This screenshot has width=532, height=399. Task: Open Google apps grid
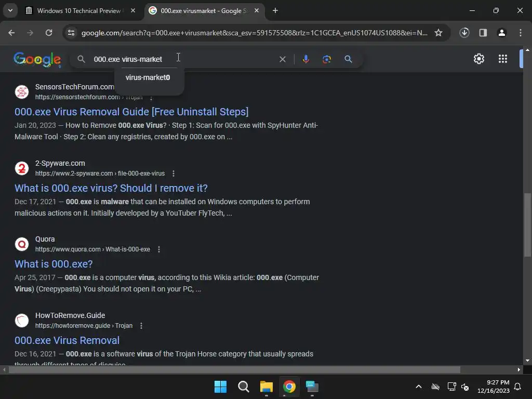[x=503, y=59]
